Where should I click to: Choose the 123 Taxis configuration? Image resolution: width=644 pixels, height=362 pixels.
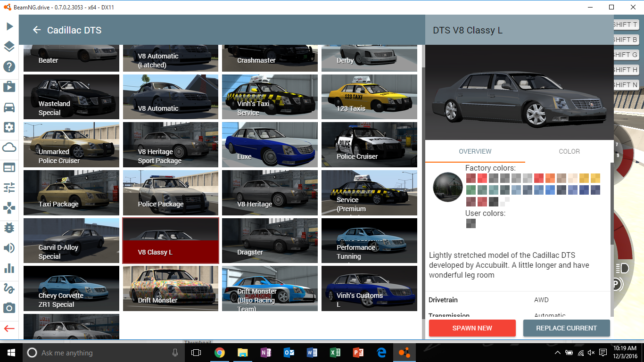[369, 97]
